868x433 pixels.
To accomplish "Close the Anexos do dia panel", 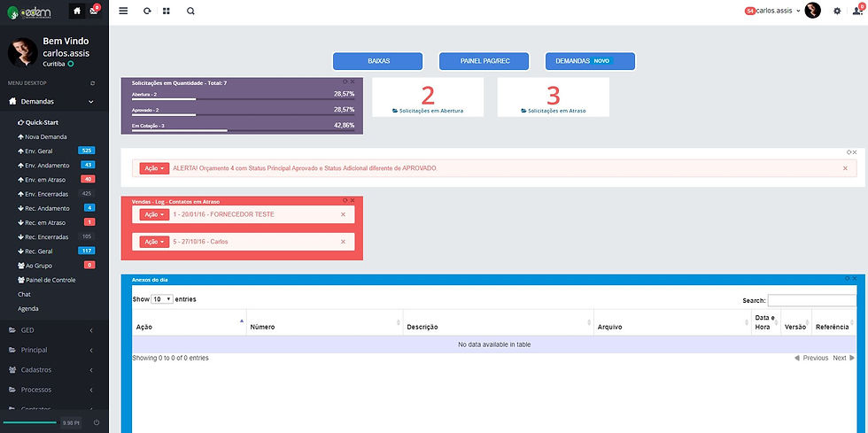I will tap(854, 279).
